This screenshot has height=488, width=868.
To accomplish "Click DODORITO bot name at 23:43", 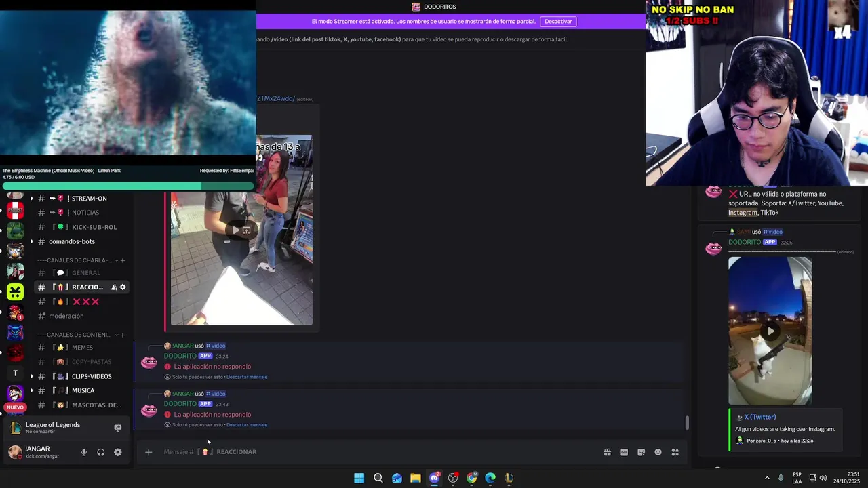I will coord(180,404).
